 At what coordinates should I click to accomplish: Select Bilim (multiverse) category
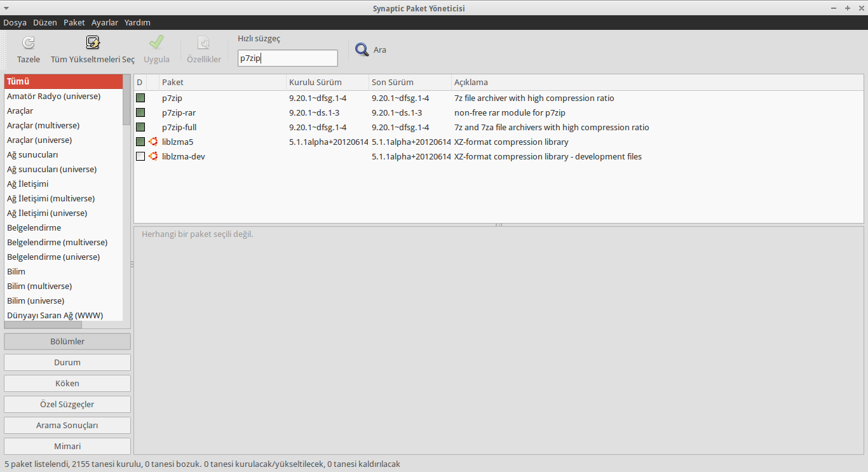[x=64, y=287]
